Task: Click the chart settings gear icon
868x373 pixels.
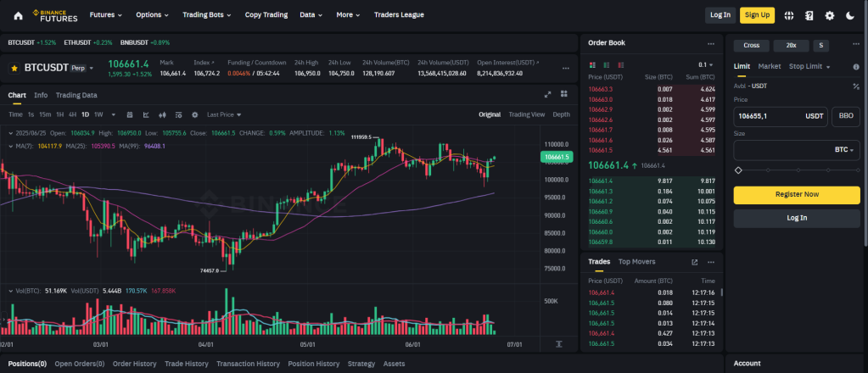Action: tap(195, 114)
